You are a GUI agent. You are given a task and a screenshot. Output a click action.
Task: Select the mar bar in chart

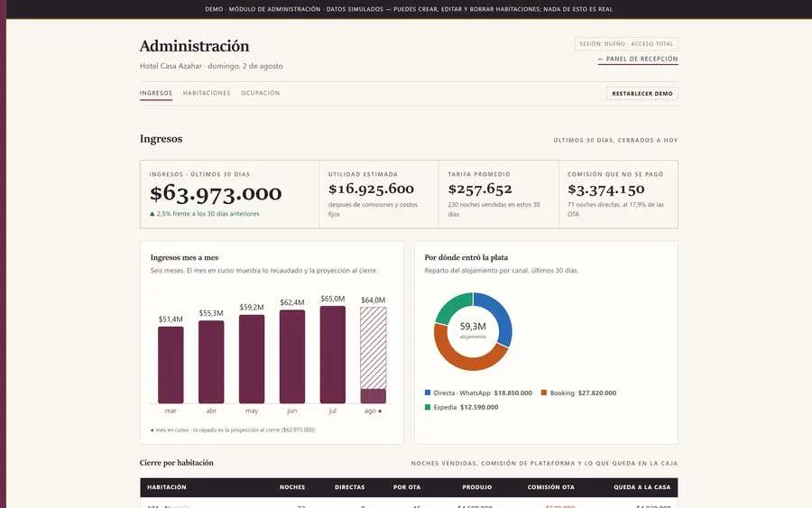[171, 365]
